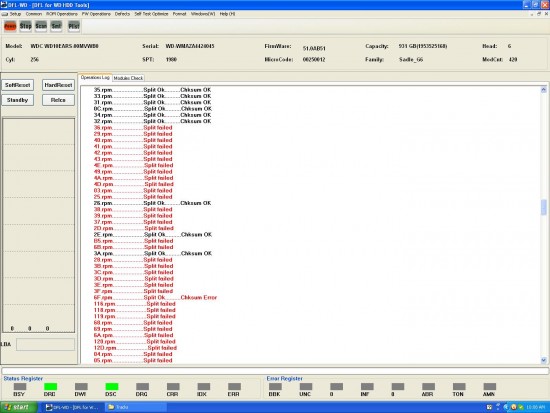Screen dimensions: 550x413
Task: Click the log scrollbar down arrow
Action: 543,360
